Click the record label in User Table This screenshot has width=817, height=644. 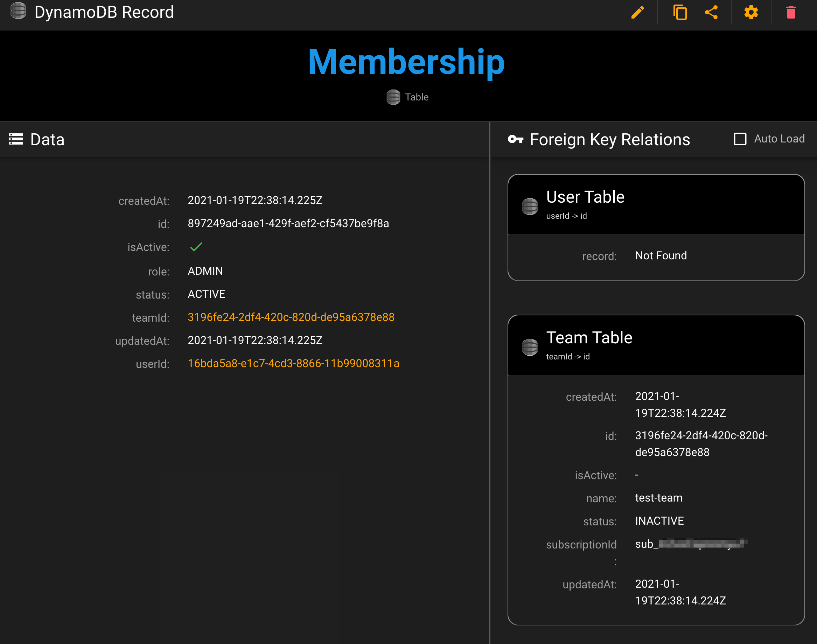coord(599,257)
